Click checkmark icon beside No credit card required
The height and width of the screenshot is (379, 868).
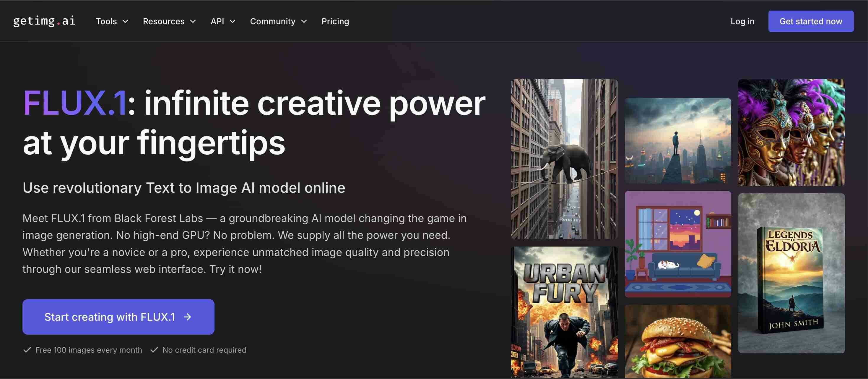tap(154, 350)
